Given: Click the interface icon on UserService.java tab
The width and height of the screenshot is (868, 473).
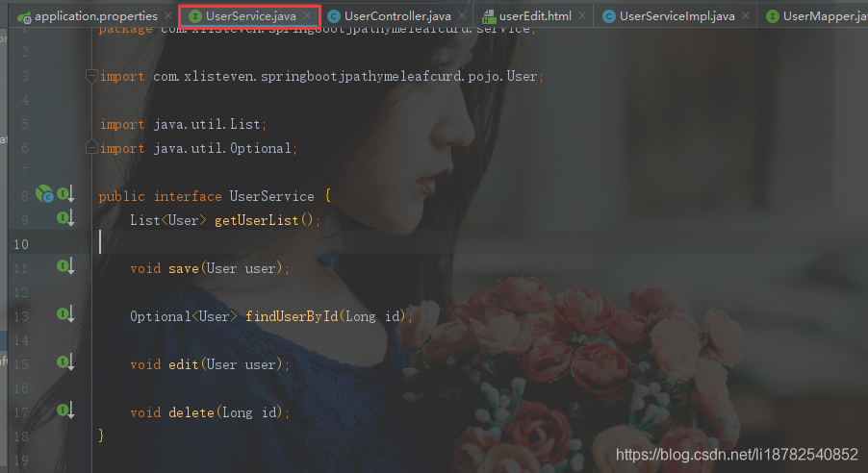Looking at the screenshot, I should [x=194, y=16].
